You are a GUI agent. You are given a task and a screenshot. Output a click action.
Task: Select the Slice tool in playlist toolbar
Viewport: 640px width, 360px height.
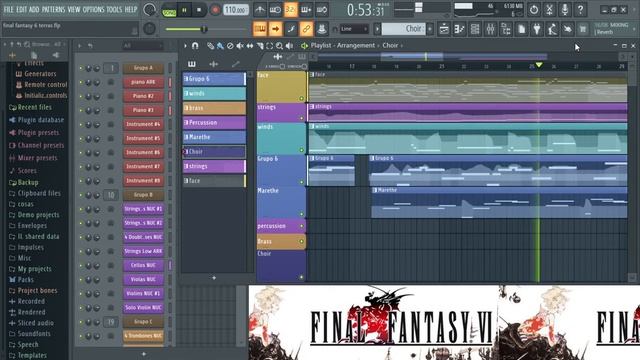(260, 46)
